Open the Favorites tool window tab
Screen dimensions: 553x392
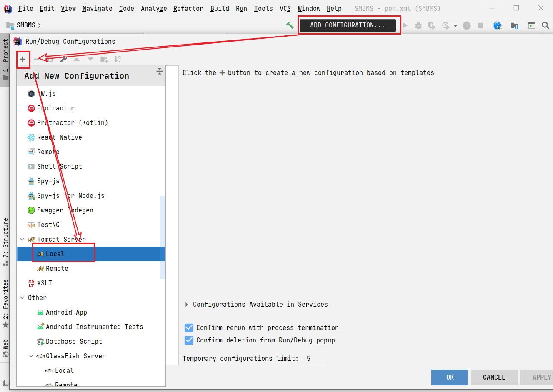tap(5, 304)
